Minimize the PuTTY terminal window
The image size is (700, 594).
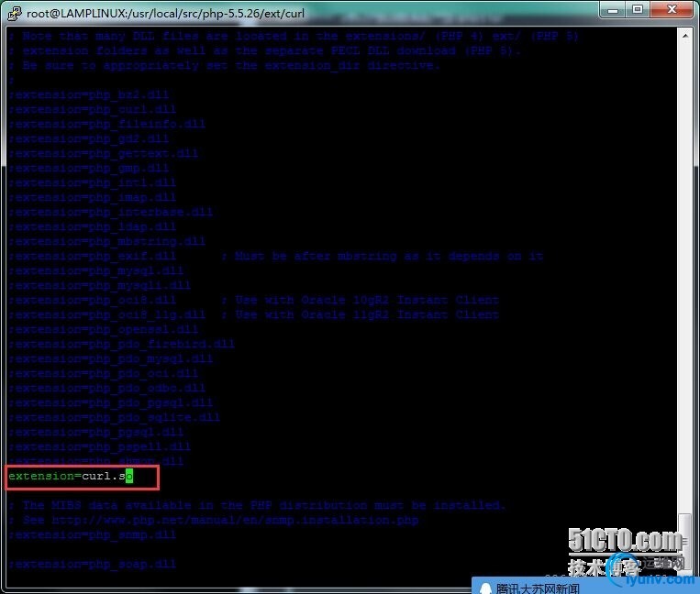pyautogui.click(x=613, y=10)
